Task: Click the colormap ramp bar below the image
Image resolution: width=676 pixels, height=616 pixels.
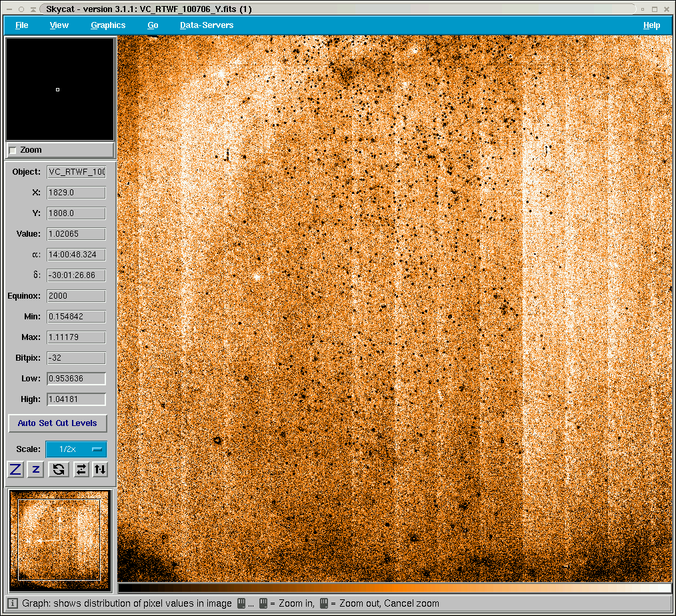Action: point(395,588)
